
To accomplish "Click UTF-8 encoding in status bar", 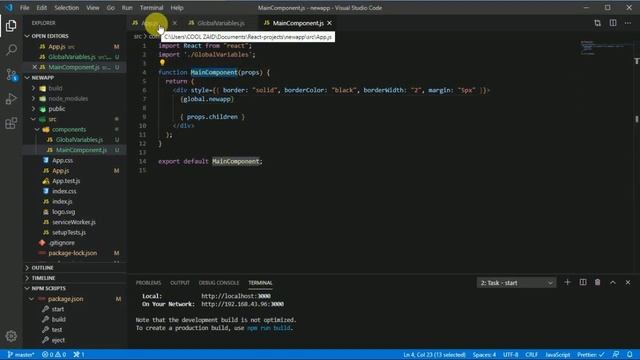I will (x=511, y=355).
